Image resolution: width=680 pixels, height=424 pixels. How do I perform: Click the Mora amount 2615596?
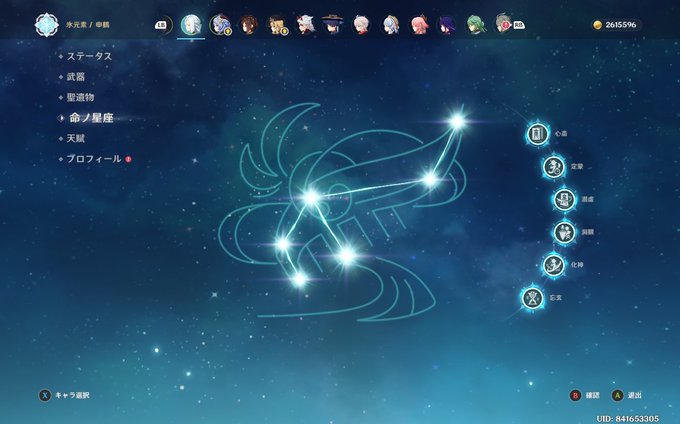621,25
